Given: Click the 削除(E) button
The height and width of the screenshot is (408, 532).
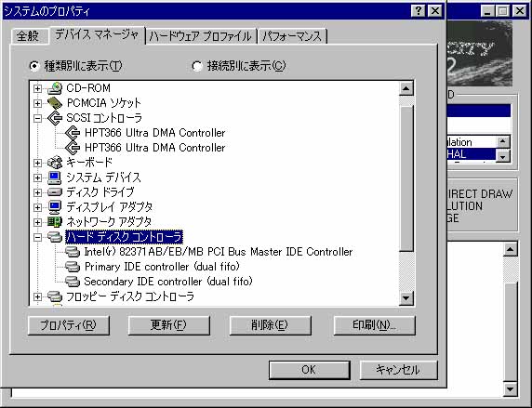Looking at the screenshot, I should pos(270,325).
